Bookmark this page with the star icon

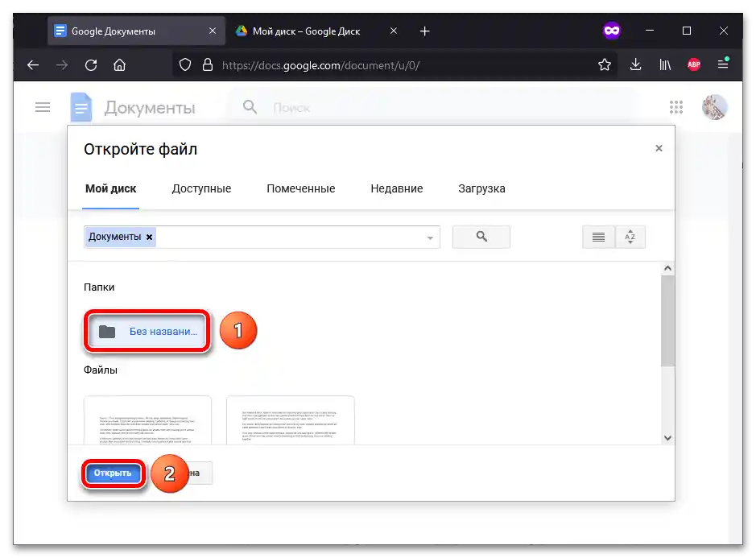tap(605, 64)
